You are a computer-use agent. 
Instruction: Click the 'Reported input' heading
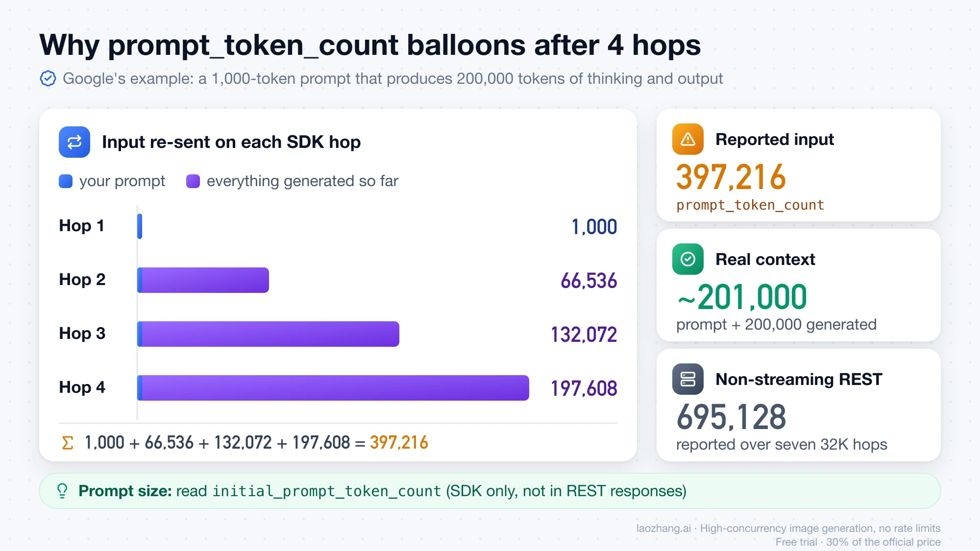775,140
